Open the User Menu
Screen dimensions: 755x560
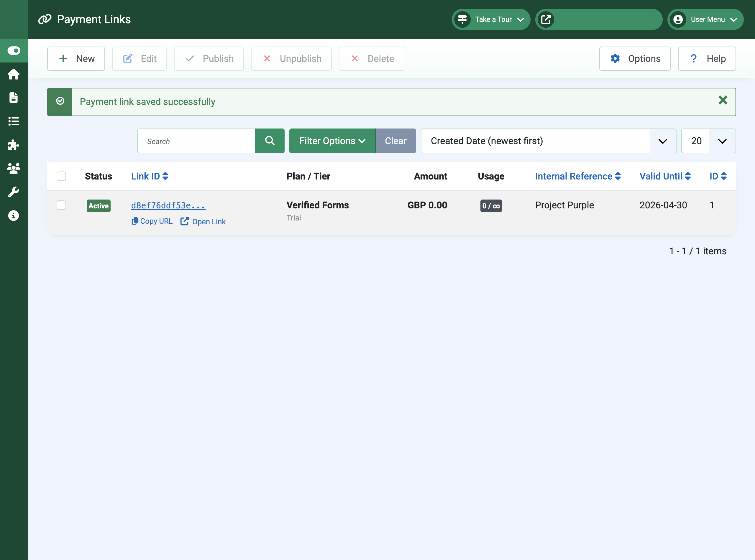[x=705, y=19]
